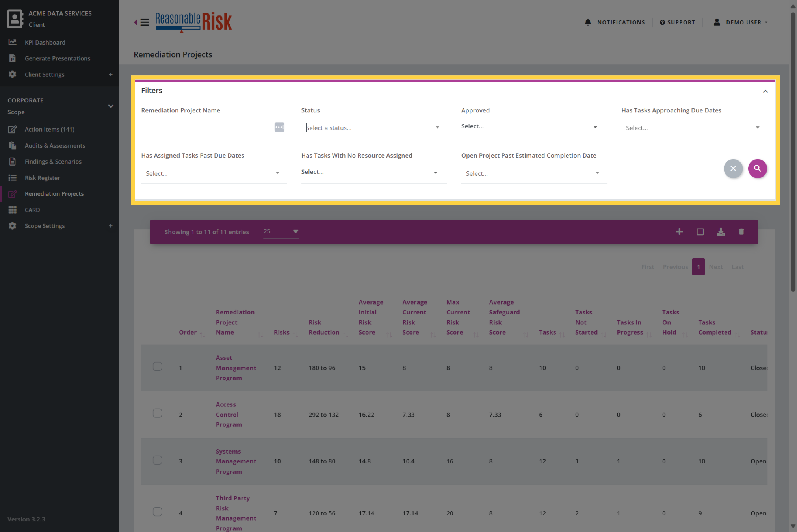Open the Status dropdown
Viewport: 797px width, 532px height.
click(373, 128)
